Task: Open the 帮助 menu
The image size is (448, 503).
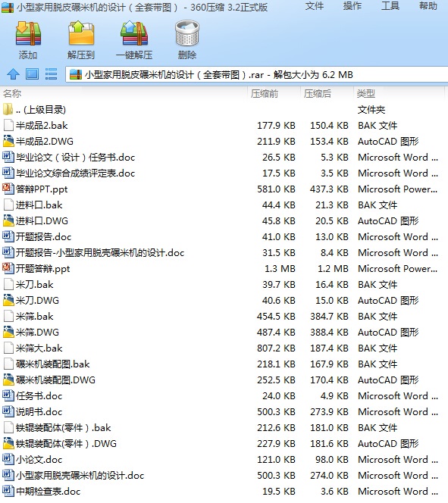Action: 428,6
